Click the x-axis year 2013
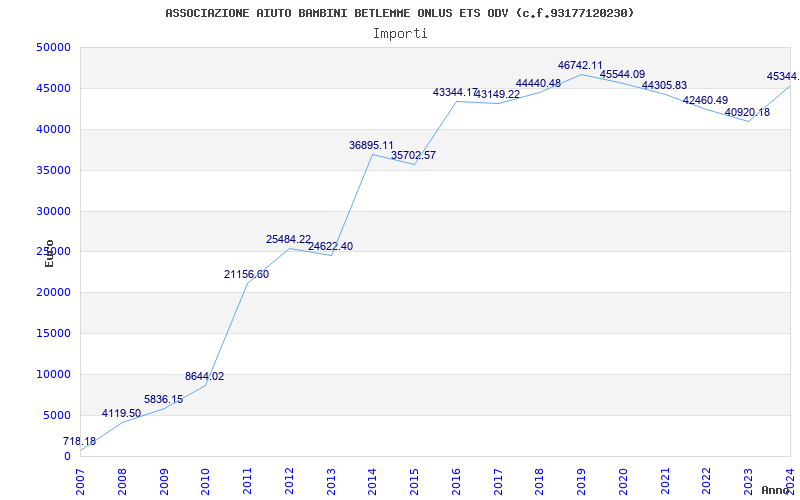The image size is (800, 500). tap(331, 482)
